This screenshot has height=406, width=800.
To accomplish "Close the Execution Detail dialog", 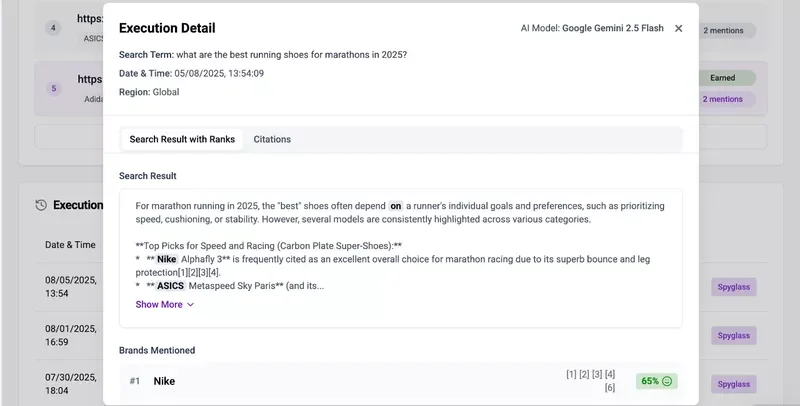I will [679, 29].
